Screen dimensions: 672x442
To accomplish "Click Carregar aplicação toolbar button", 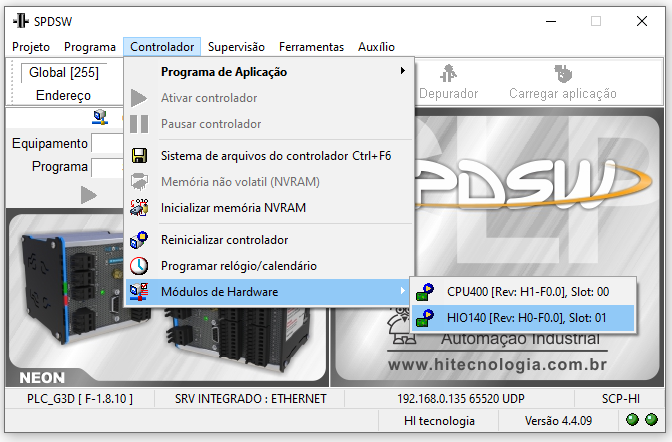I will tap(563, 82).
